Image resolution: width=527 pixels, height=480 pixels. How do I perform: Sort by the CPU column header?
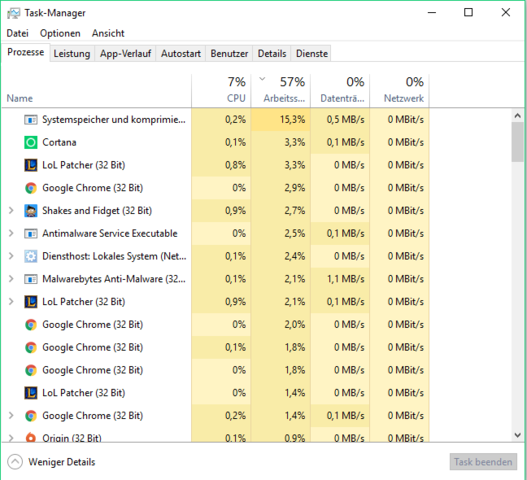pyautogui.click(x=221, y=91)
